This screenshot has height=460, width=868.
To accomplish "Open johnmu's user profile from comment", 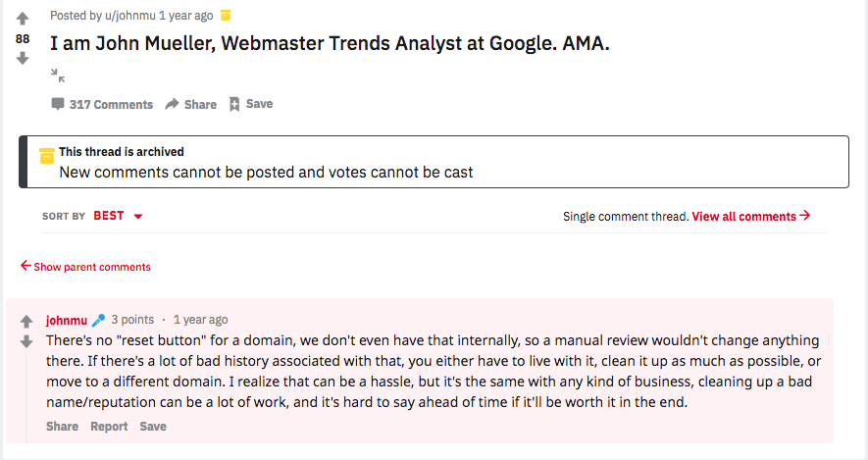I will tap(66, 320).
